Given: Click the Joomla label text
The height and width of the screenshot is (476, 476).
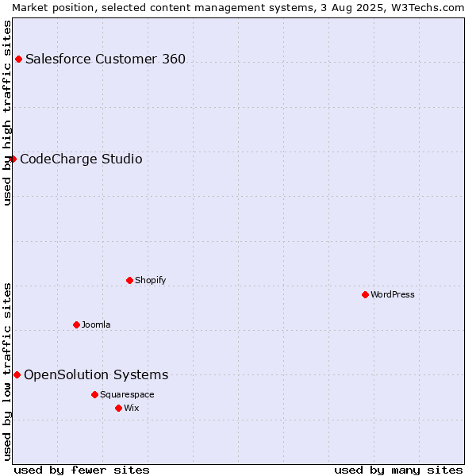Looking at the screenshot, I should pos(96,324).
